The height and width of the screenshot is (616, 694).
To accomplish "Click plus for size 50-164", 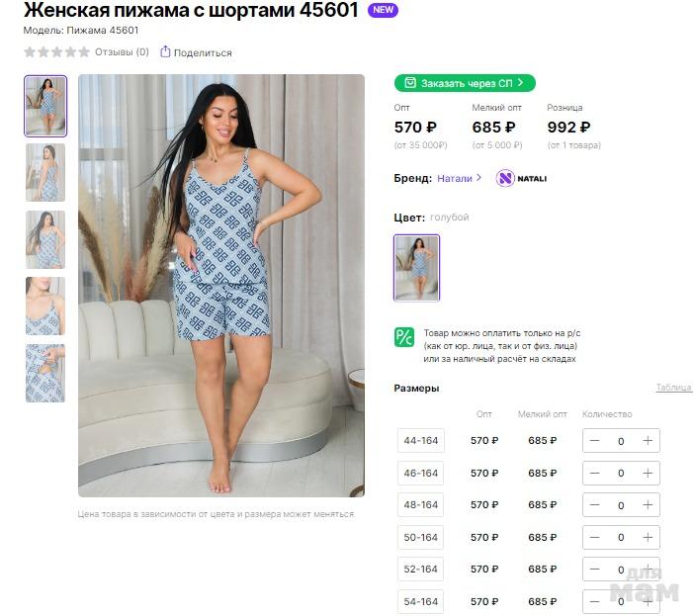I will pos(648,537).
